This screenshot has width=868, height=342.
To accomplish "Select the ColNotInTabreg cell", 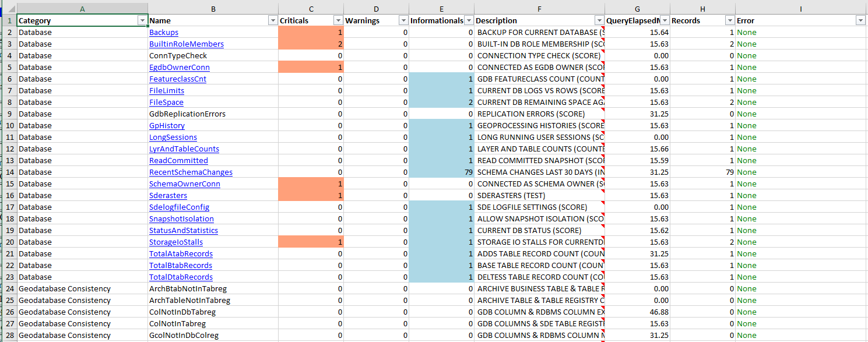I will [213, 323].
